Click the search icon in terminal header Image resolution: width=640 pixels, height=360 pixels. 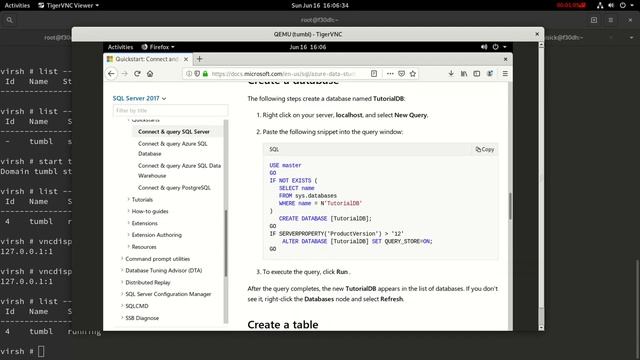[10, 20]
